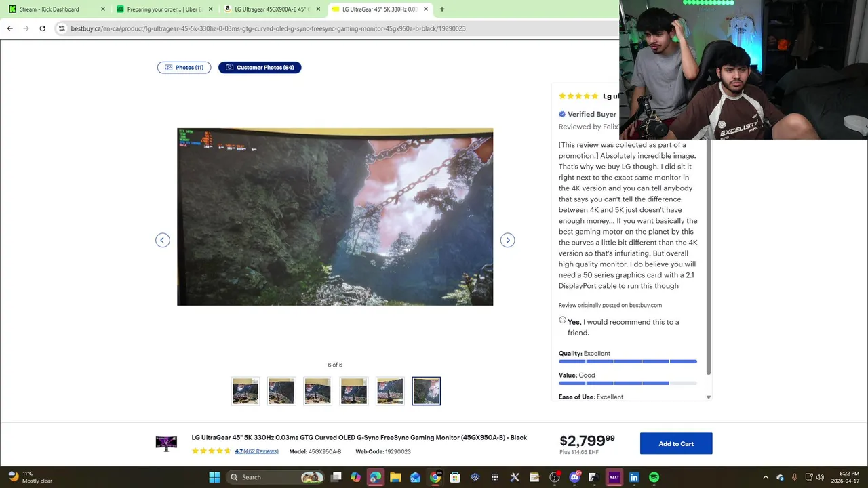Click the review's five-star rating

(x=578, y=96)
